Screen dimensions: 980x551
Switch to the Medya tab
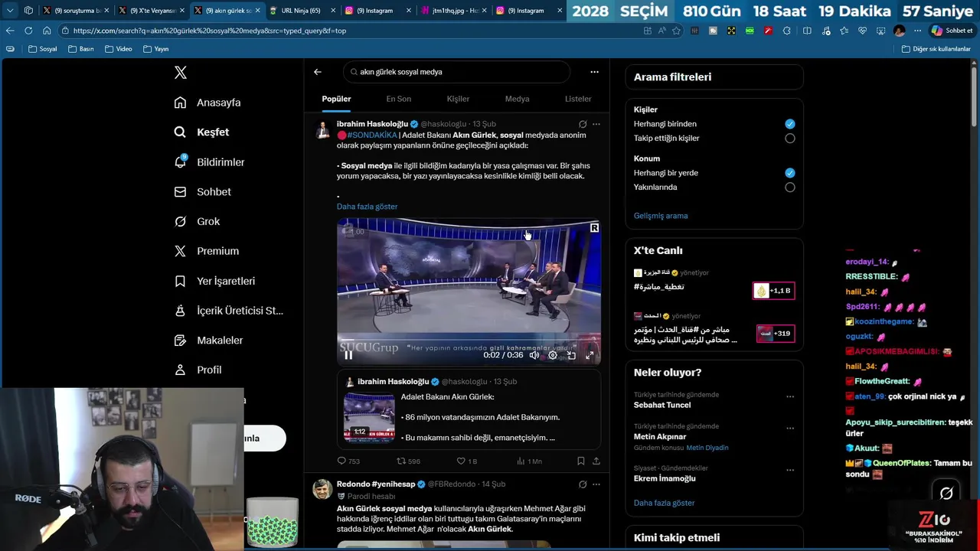click(x=517, y=99)
